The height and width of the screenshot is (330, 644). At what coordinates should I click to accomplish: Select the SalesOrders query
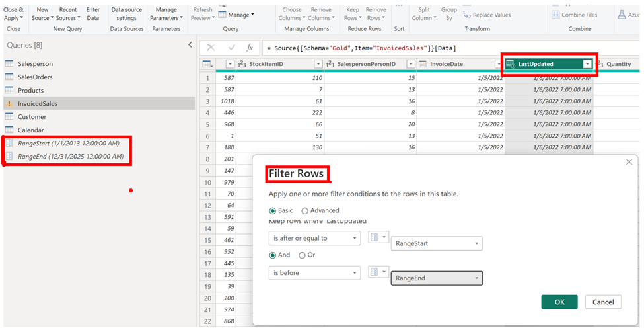click(x=35, y=77)
